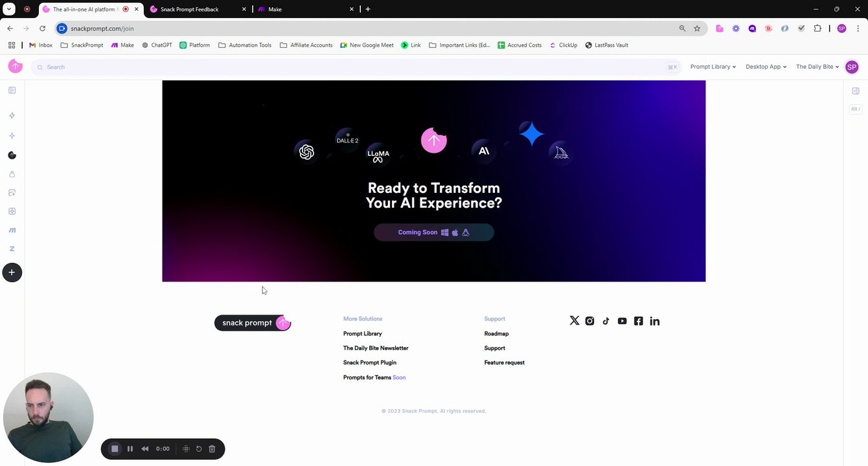Open the LastPass Vault bookmark

606,45
